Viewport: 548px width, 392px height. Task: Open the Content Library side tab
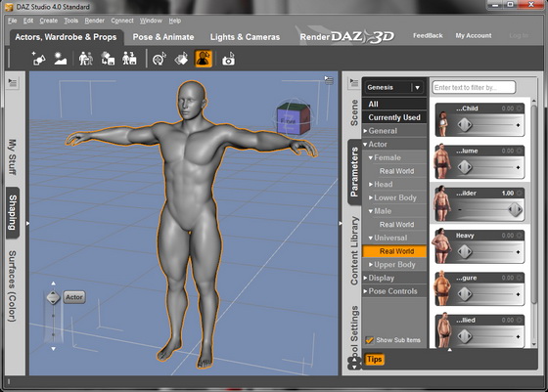[354, 250]
